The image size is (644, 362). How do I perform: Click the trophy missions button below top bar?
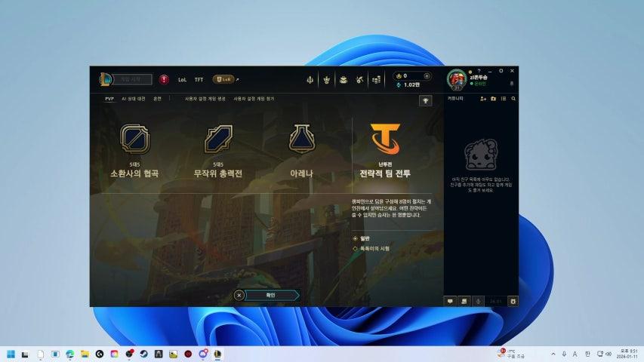click(x=426, y=100)
